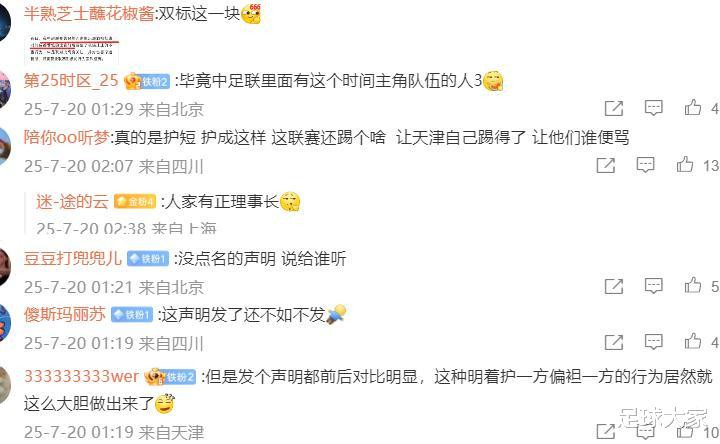720x444 pixels.
Task: Visit the profile of 第25时区_25
Action: (71, 81)
